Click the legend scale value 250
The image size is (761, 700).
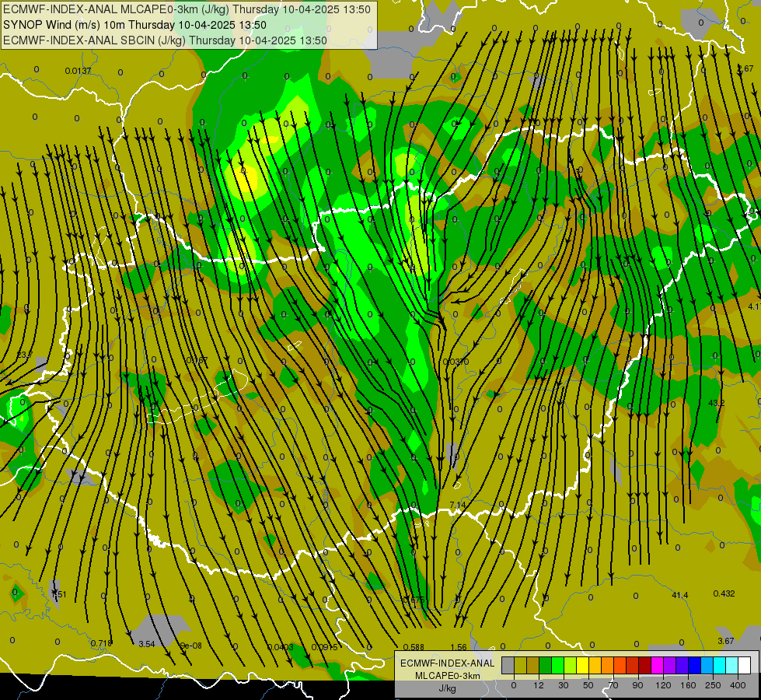[x=713, y=685]
